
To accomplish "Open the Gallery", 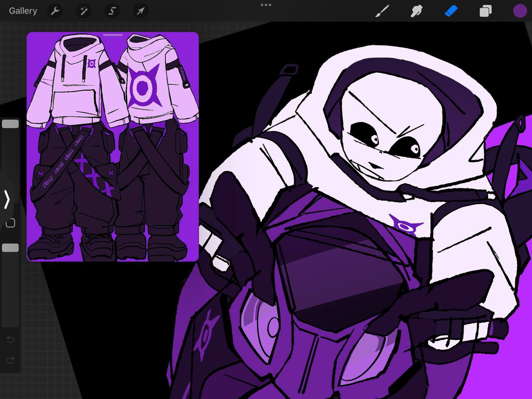I will point(23,11).
